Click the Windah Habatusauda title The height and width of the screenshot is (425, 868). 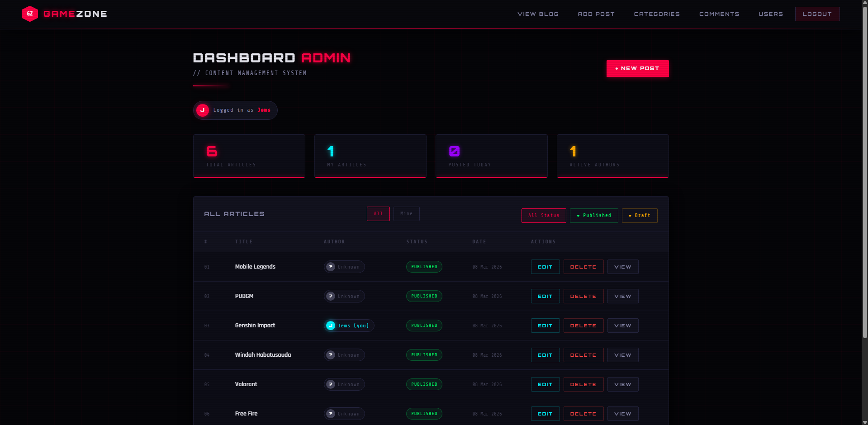pos(263,355)
